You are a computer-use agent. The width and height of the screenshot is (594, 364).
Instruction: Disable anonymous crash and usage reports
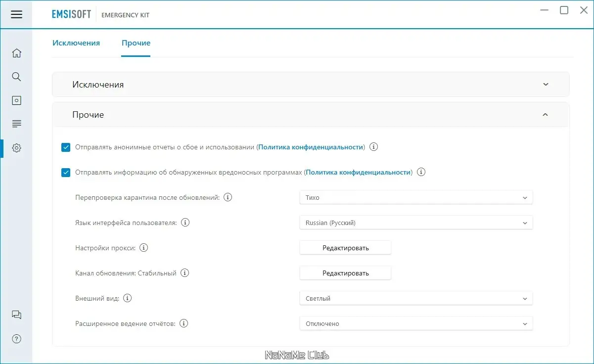point(66,147)
